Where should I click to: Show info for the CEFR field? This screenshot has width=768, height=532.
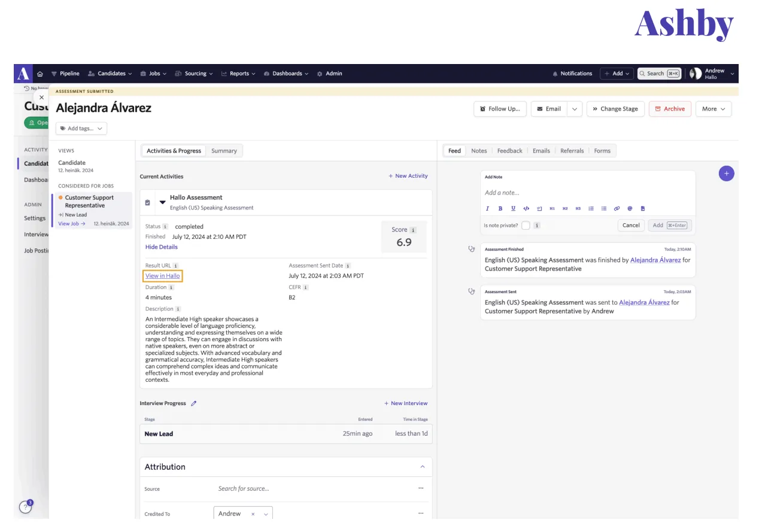(x=306, y=287)
